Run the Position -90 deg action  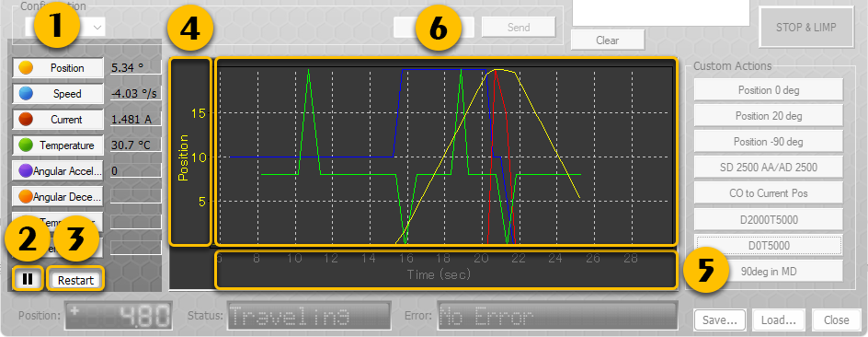769,142
